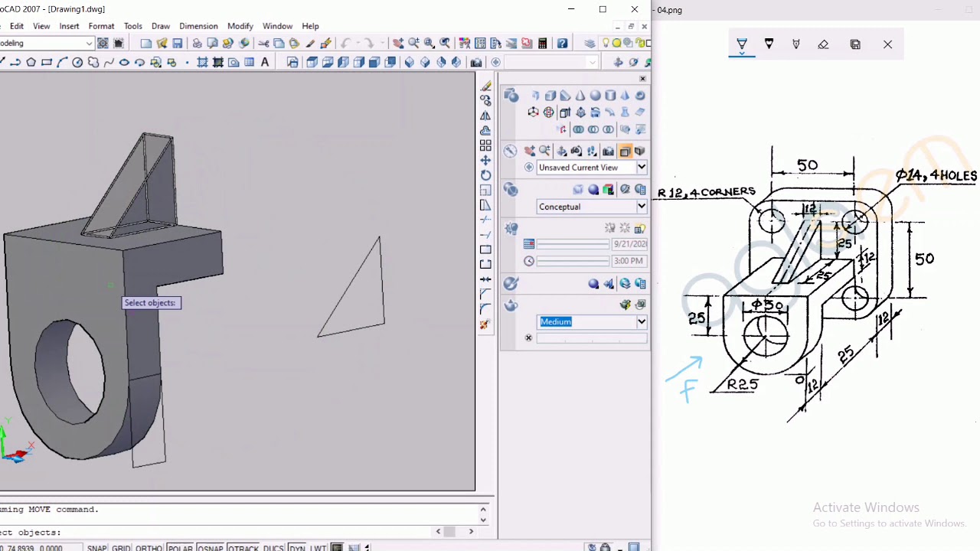
Task: Open the Dimension menu
Action: click(x=198, y=26)
